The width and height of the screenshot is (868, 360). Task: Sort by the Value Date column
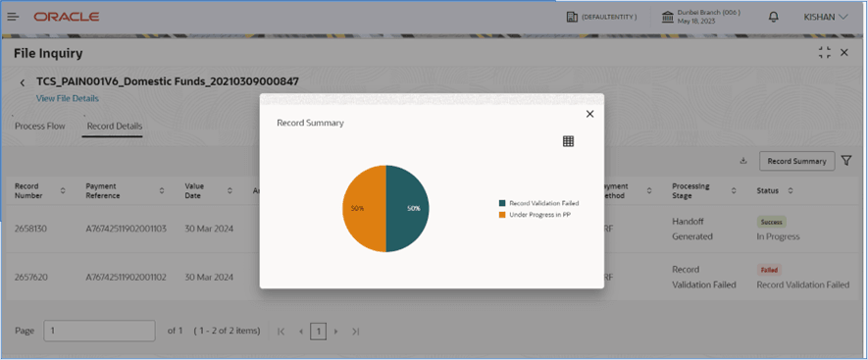[230, 190]
